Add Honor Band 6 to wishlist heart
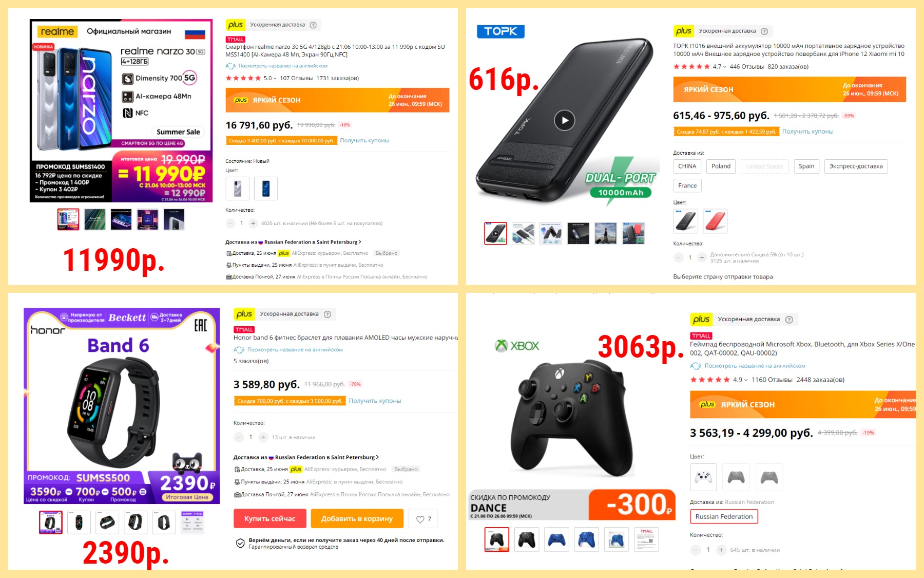The image size is (924, 578). pyautogui.click(x=423, y=519)
